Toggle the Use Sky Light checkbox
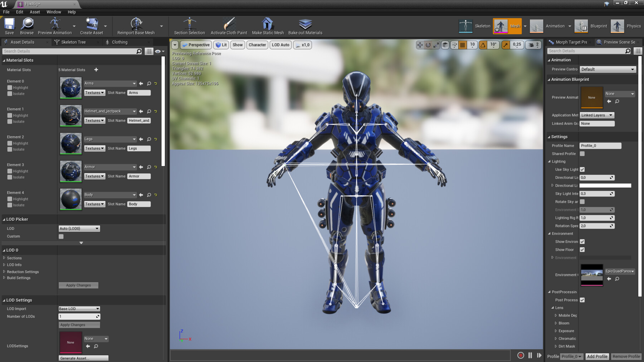This screenshot has height=362, width=644. point(582,169)
